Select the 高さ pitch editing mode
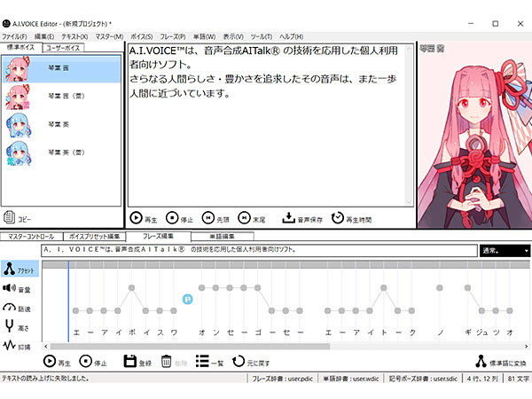This screenshot has height=399, width=532. (x=17, y=326)
